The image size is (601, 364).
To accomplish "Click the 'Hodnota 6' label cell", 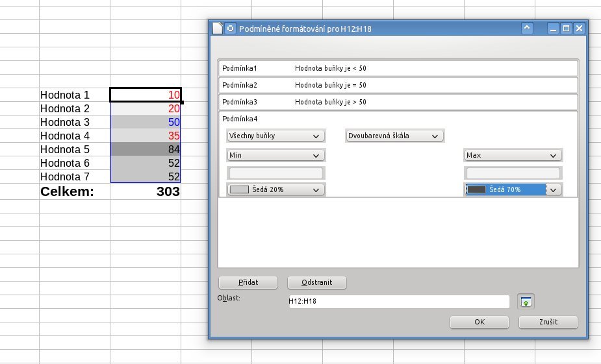I will coord(74,163).
